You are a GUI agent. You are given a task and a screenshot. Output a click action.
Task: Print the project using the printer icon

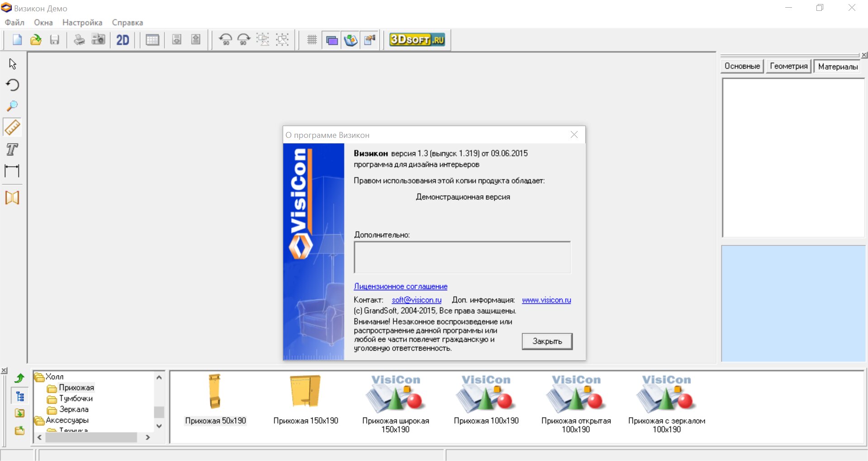[79, 40]
